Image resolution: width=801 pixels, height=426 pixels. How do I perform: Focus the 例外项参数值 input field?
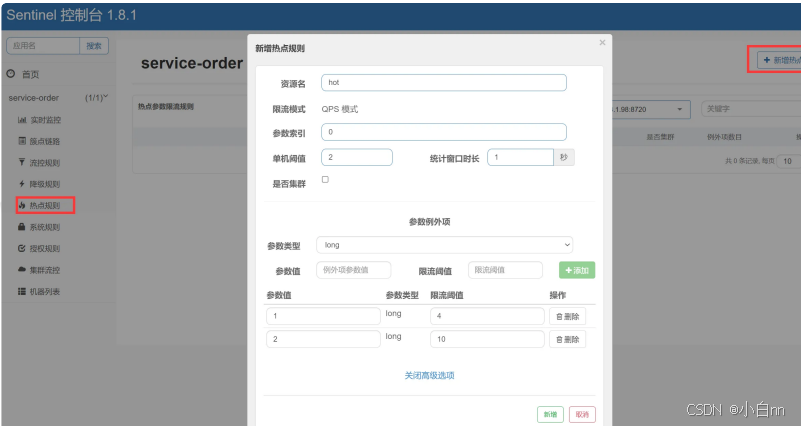(354, 270)
